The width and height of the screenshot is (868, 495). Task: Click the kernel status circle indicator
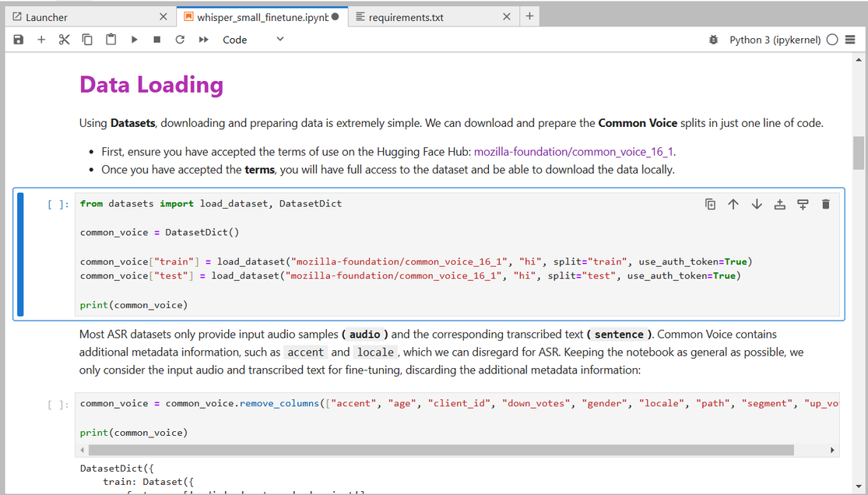point(832,40)
